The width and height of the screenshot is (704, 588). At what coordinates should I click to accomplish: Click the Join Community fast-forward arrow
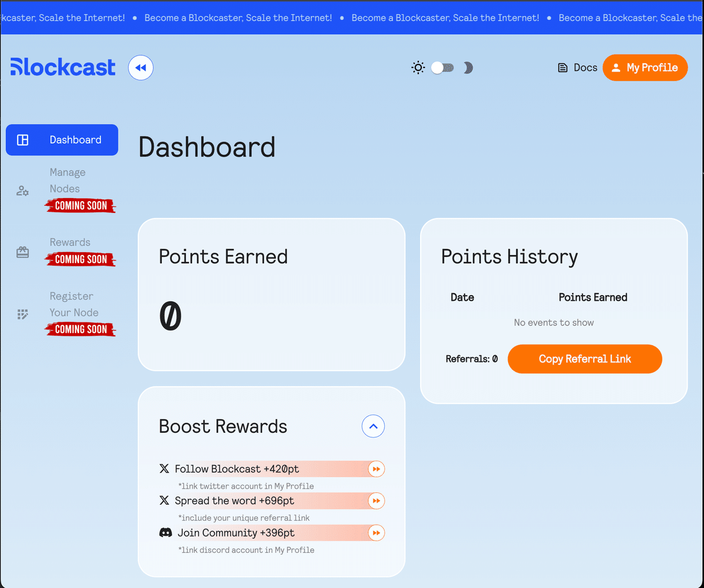376,532
